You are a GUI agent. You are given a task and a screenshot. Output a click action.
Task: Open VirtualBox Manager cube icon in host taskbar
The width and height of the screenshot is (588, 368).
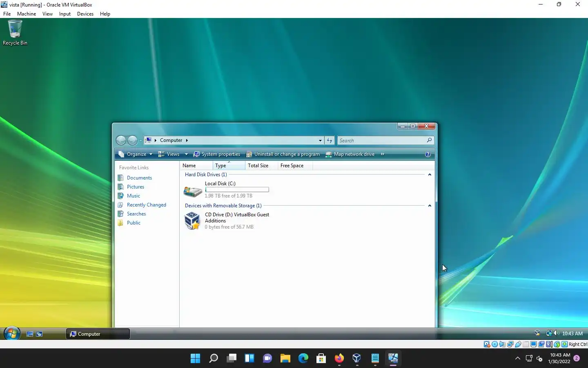[357, 359]
